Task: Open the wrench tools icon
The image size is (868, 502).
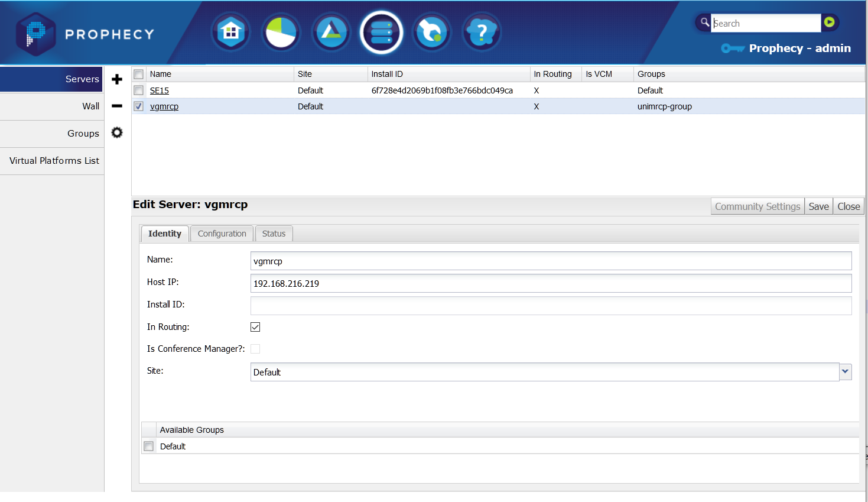Action: (432, 32)
